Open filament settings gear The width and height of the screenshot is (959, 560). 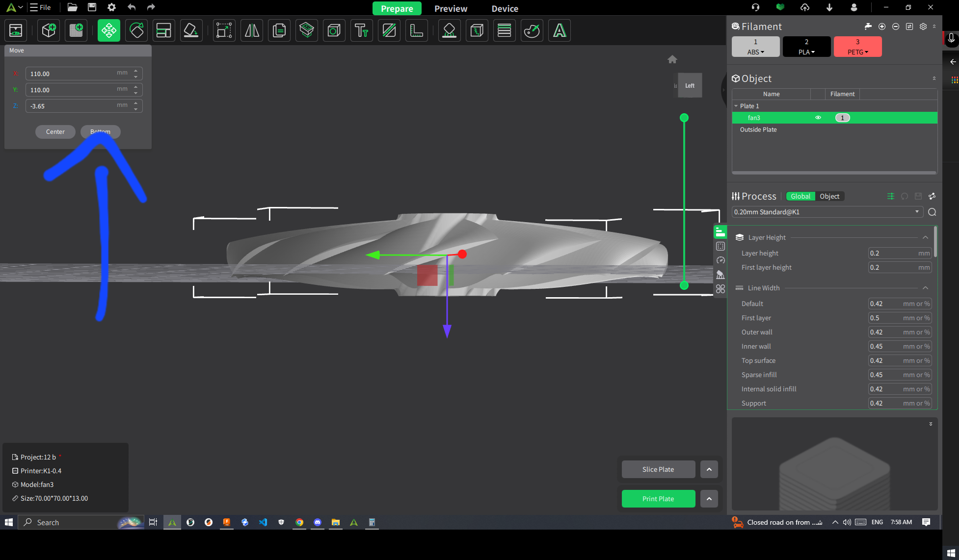923,26
